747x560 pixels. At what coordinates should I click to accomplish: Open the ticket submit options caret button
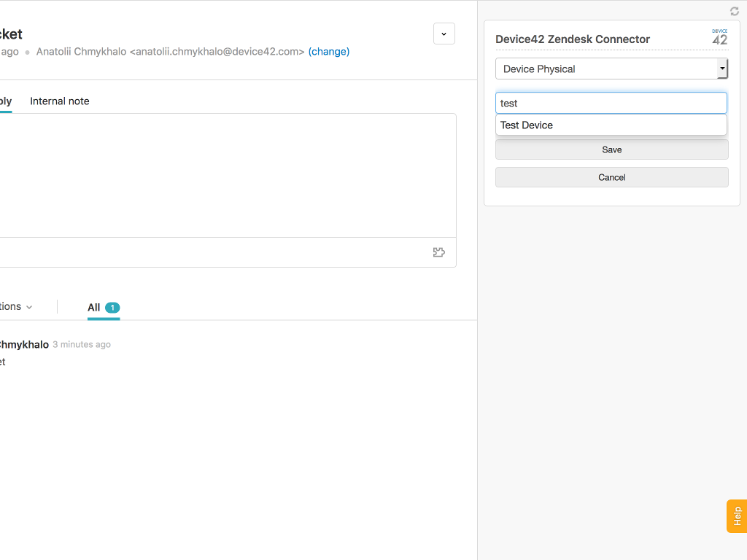(444, 34)
